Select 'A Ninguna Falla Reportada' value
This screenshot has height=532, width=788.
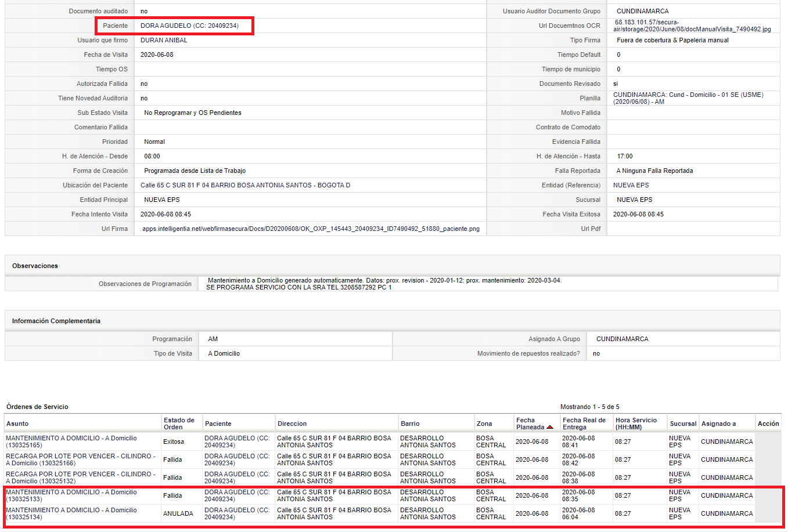[x=654, y=171]
